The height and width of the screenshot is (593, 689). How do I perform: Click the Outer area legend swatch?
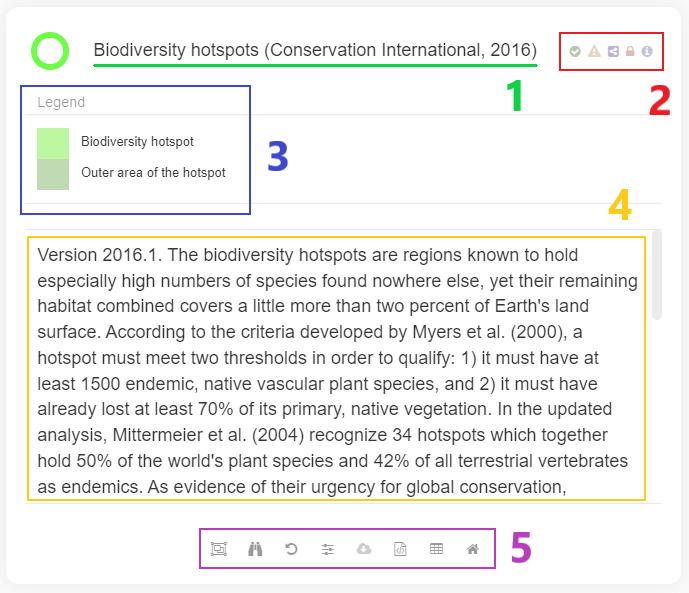pyautogui.click(x=53, y=174)
